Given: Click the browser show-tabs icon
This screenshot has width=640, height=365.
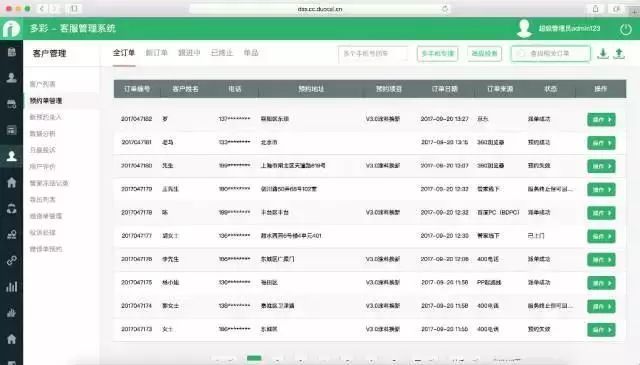Looking at the screenshot, I should point(616,9).
